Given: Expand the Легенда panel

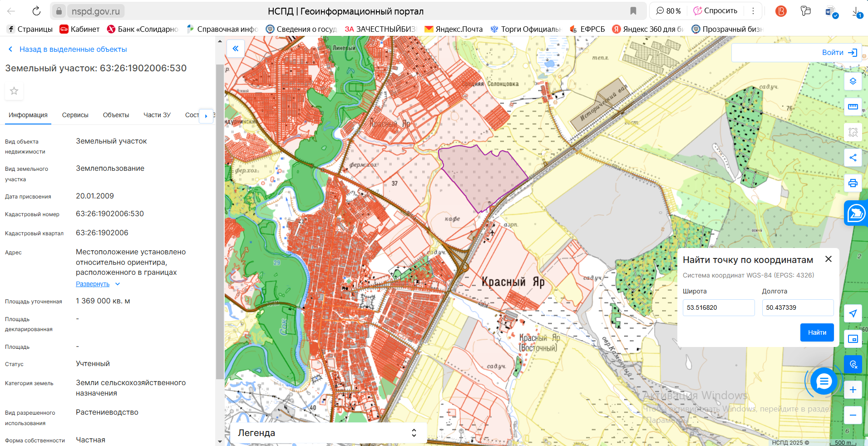Looking at the screenshot, I should (x=414, y=433).
